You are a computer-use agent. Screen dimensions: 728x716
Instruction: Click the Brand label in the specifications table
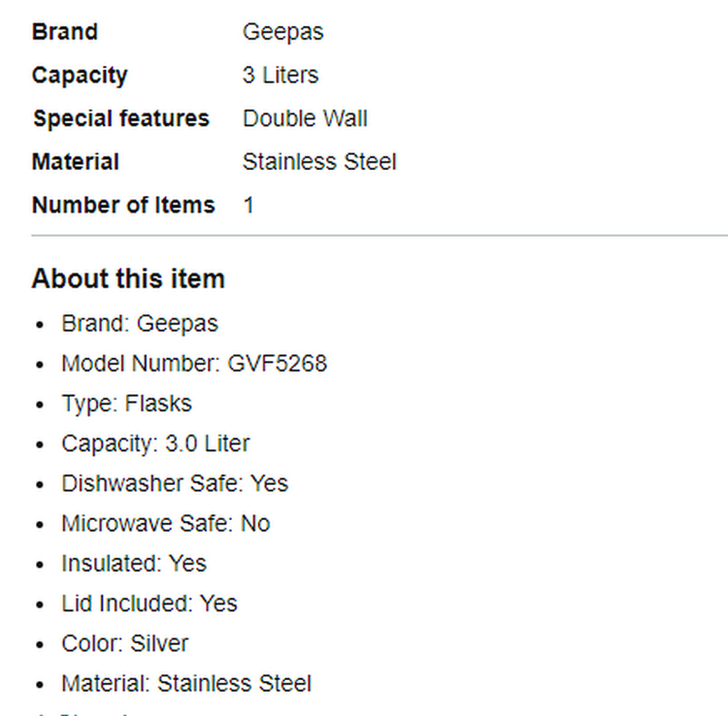(65, 32)
